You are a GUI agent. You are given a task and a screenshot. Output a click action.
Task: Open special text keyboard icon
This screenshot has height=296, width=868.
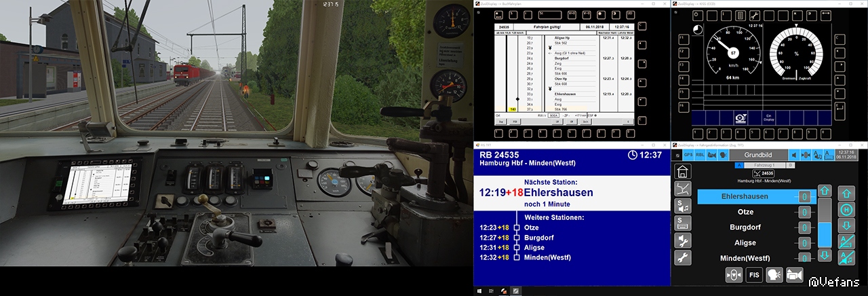tap(682, 223)
